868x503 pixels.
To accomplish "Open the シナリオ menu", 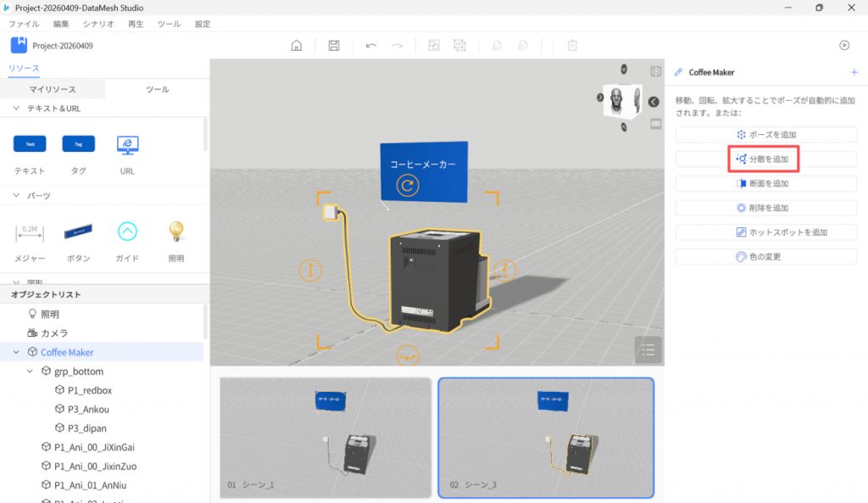I will tap(98, 24).
